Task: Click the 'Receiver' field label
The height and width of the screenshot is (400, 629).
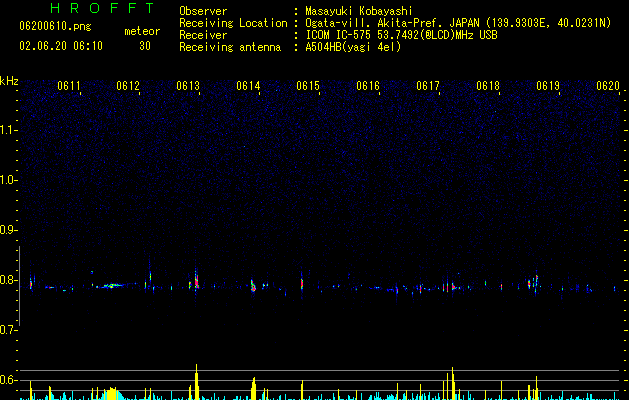Action: point(203,35)
